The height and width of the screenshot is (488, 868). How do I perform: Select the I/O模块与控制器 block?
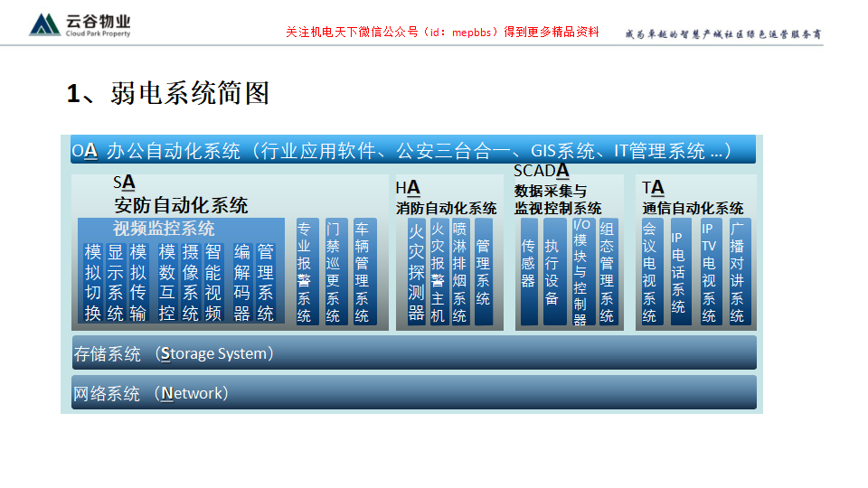580,271
